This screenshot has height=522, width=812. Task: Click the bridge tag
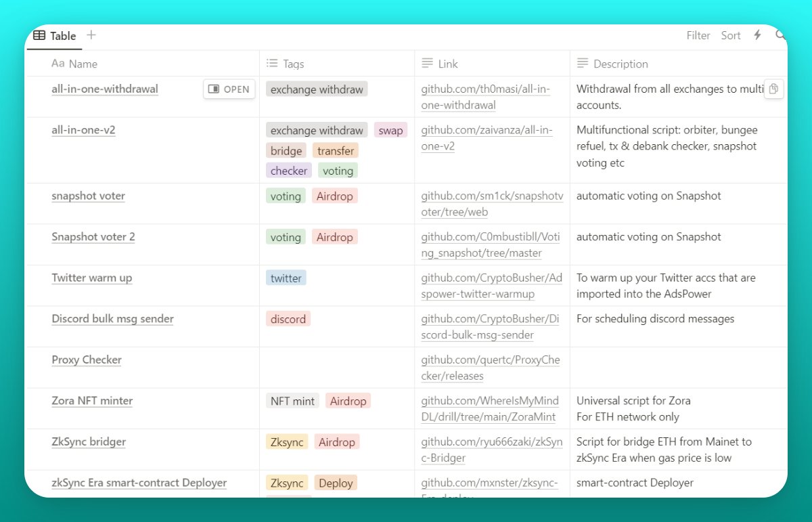(x=286, y=150)
